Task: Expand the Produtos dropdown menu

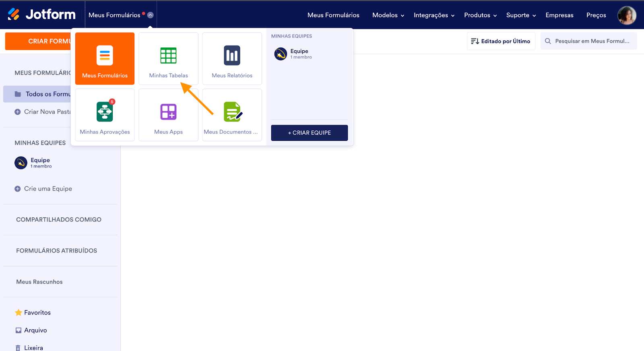Action: [x=481, y=15]
